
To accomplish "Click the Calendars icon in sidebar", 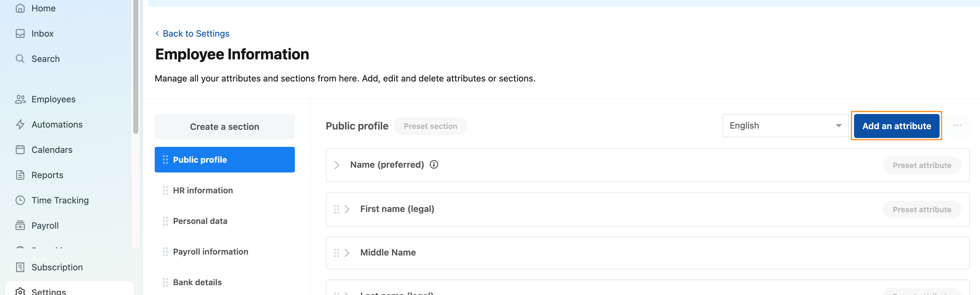I will 20,150.
